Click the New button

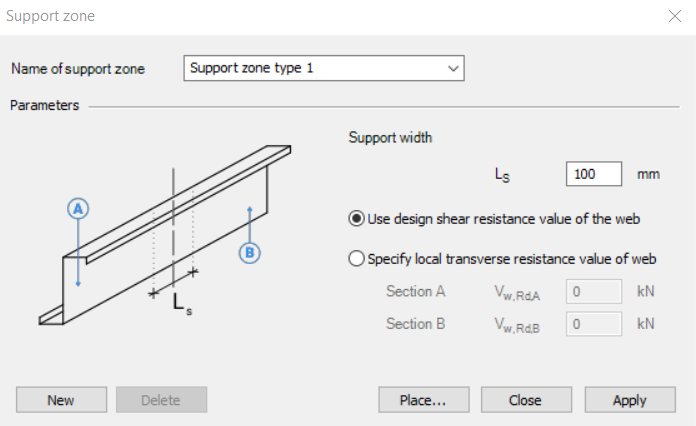pyautogui.click(x=61, y=400)
